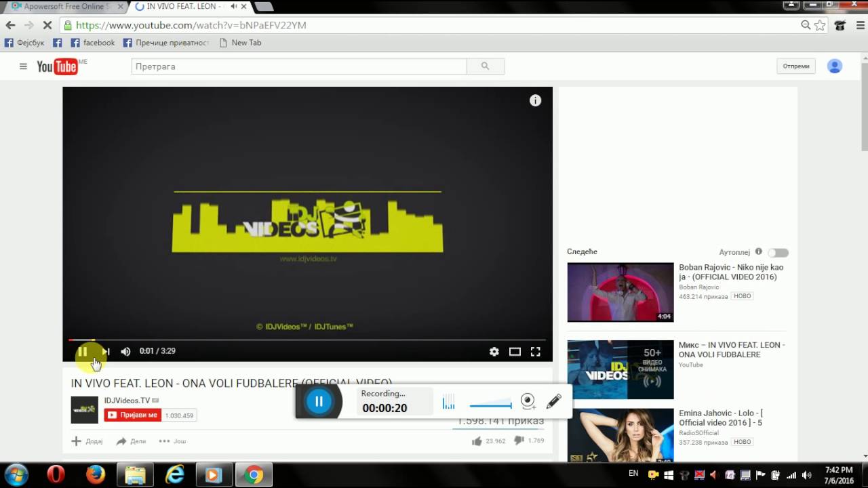Focus the Претрага search field

299,66
